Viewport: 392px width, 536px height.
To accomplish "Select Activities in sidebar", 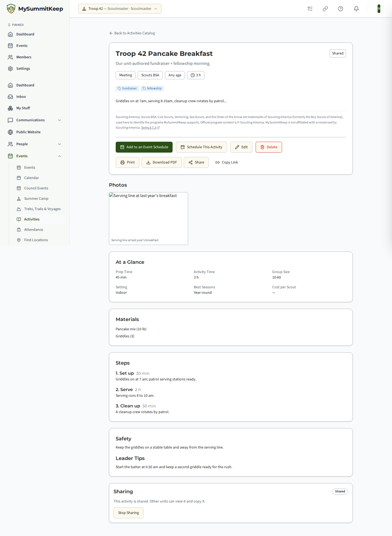I will pyautogui.click(x=39, y=219).
